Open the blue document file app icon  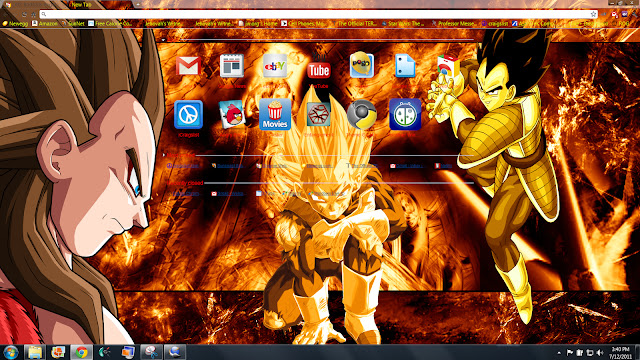405,65
